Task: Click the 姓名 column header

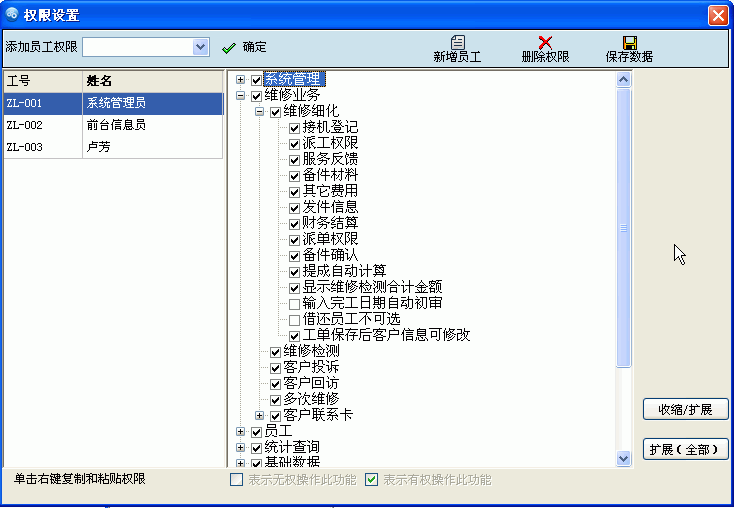Action: 153,81
